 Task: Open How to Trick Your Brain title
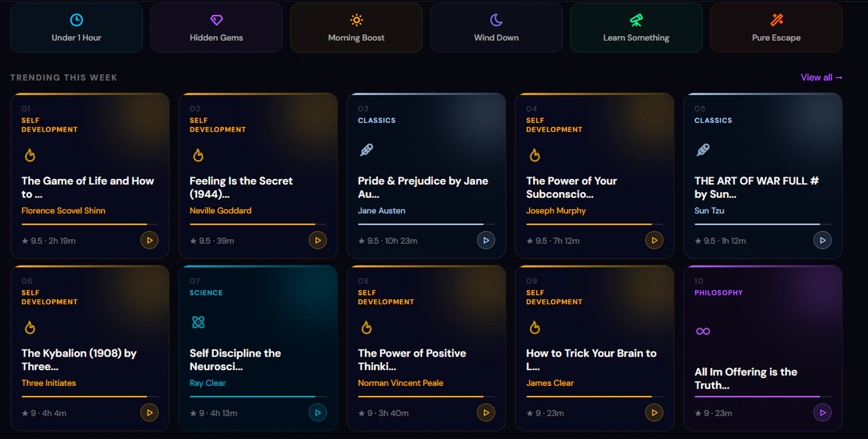pos(591,359)
